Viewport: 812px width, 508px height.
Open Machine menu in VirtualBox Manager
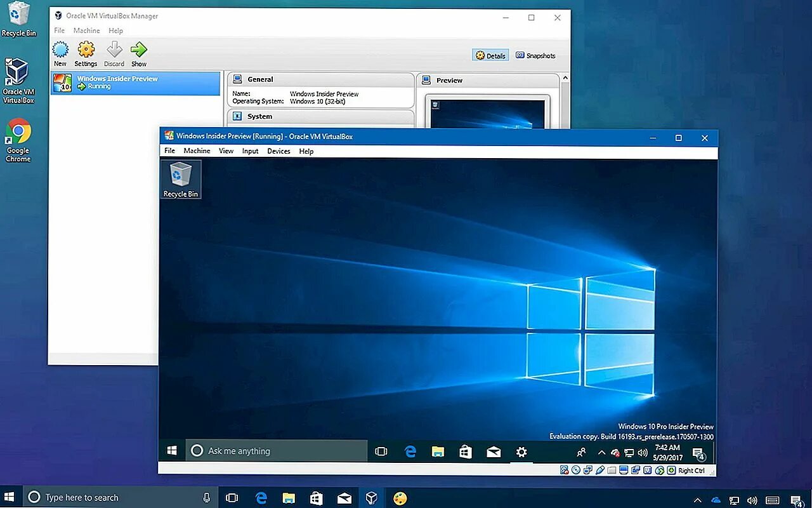pyautogui.click(x=86, y=30)
